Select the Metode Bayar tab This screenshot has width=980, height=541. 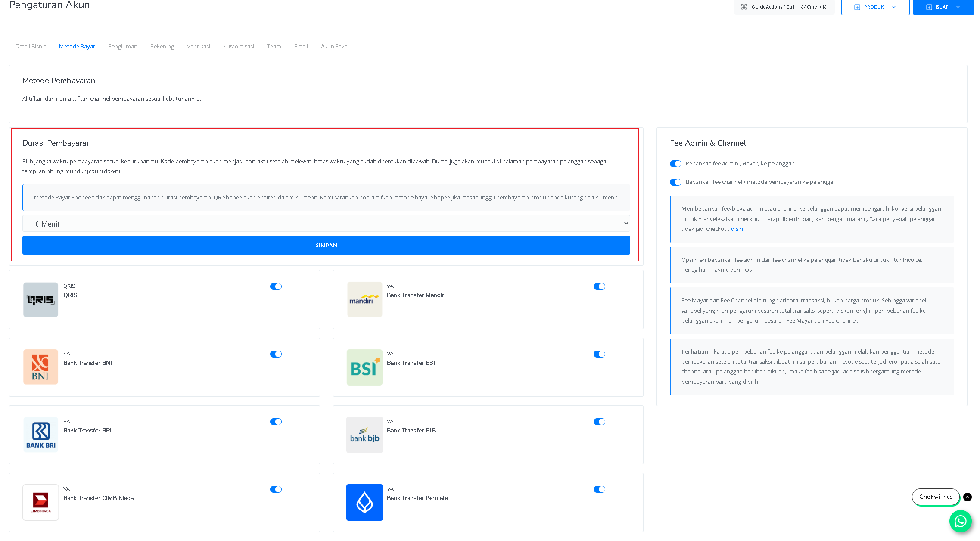click(x=77, y=46)
